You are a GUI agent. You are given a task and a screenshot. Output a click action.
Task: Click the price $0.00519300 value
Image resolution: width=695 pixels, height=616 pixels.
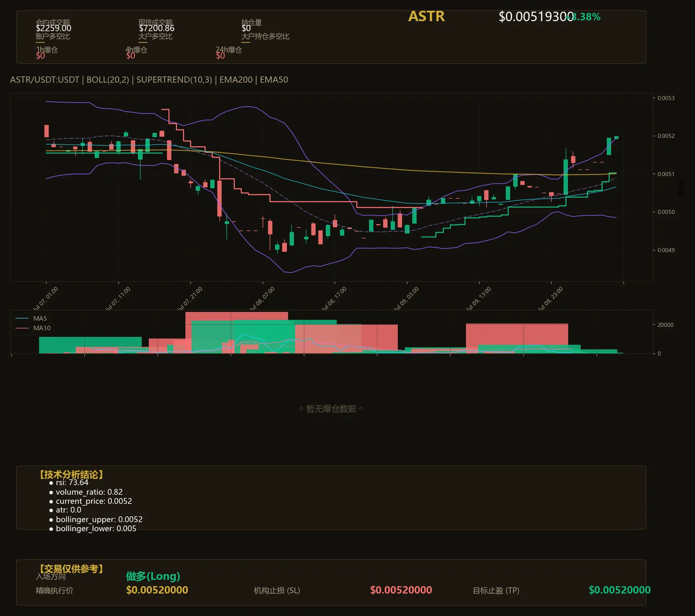(536, 17)
